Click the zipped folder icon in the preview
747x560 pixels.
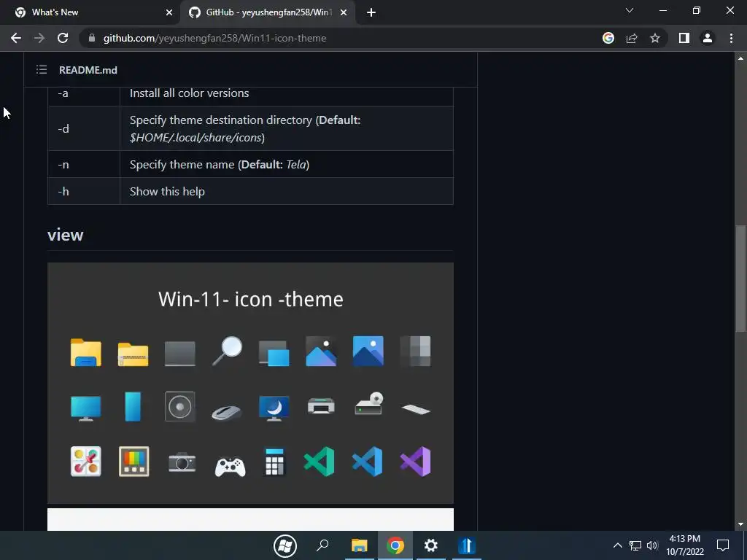click(133, 354)
